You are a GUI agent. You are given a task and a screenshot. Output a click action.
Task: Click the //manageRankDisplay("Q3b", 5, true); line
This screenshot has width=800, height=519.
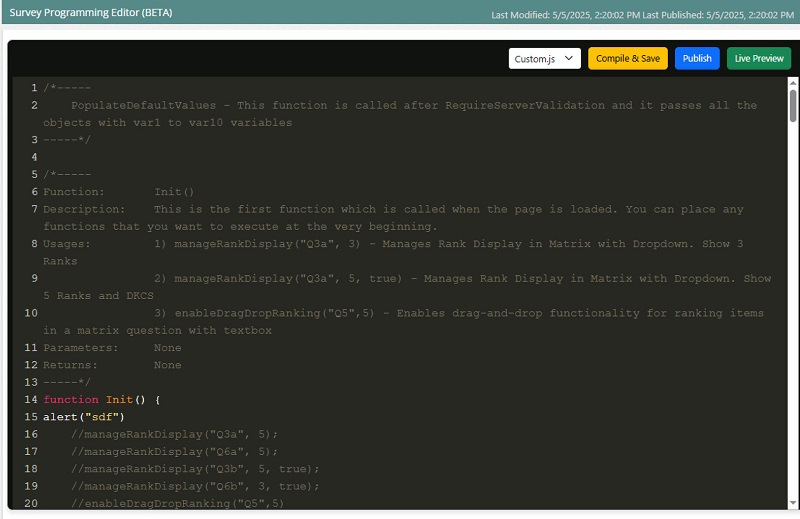click(195, 469)
